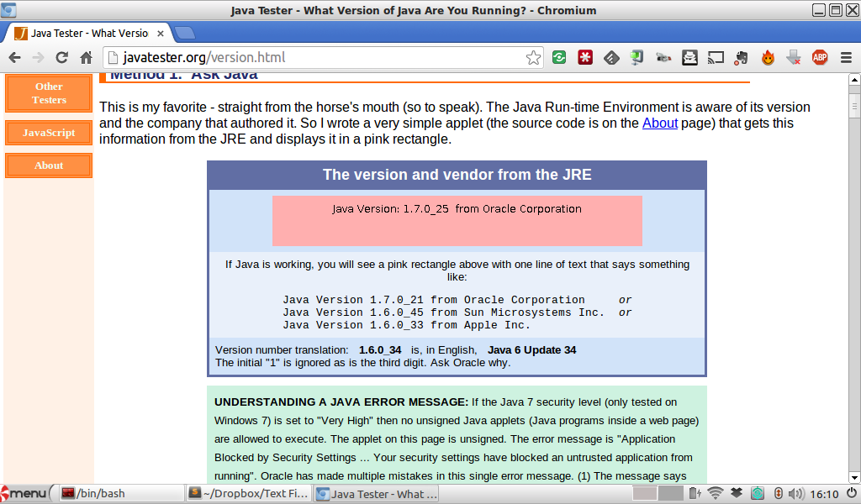Open the Other Testers sidebar button

(49, 93)
